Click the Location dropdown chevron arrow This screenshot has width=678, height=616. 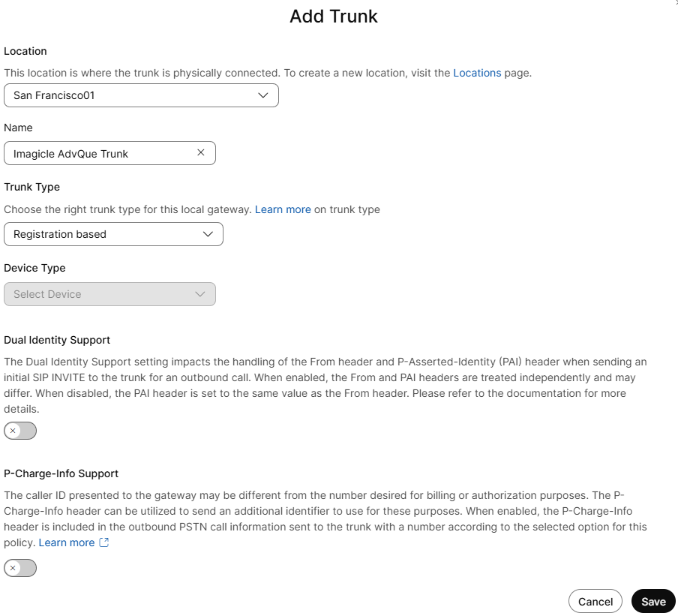pos(262,95)
